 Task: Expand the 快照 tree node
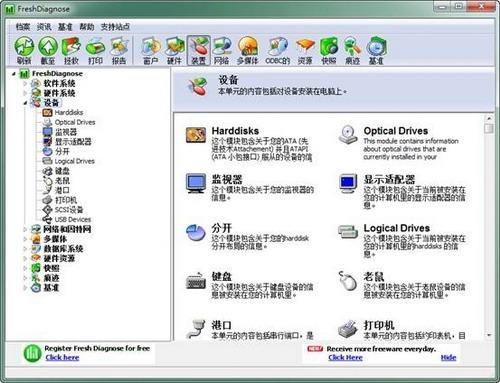(x=25, y=268)
